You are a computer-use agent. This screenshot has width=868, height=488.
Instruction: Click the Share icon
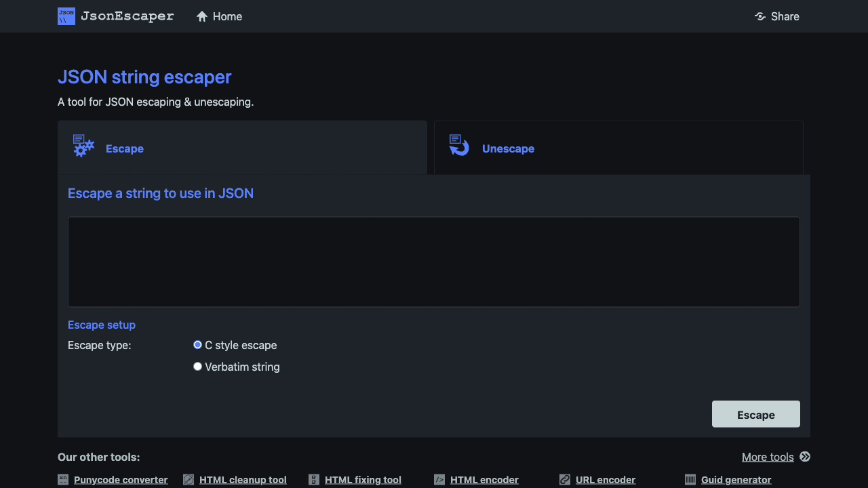(759, 16)
